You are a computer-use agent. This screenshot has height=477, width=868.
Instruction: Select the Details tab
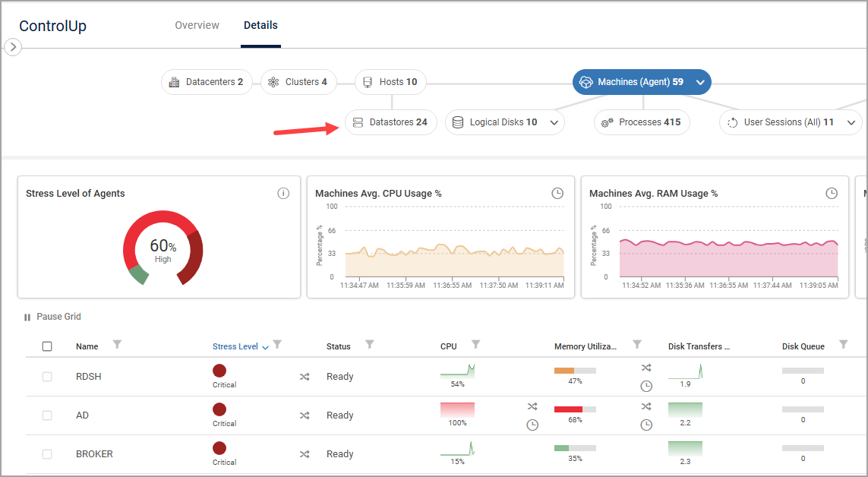pos(260,25)
